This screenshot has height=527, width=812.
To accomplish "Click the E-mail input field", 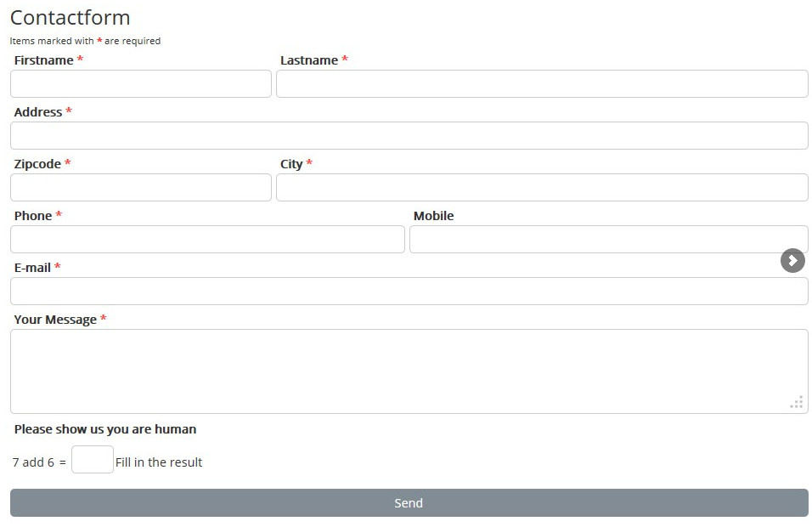I will (x=409, y=292).
